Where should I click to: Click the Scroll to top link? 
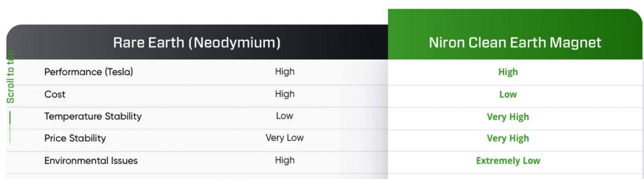[x=11, y=76]
